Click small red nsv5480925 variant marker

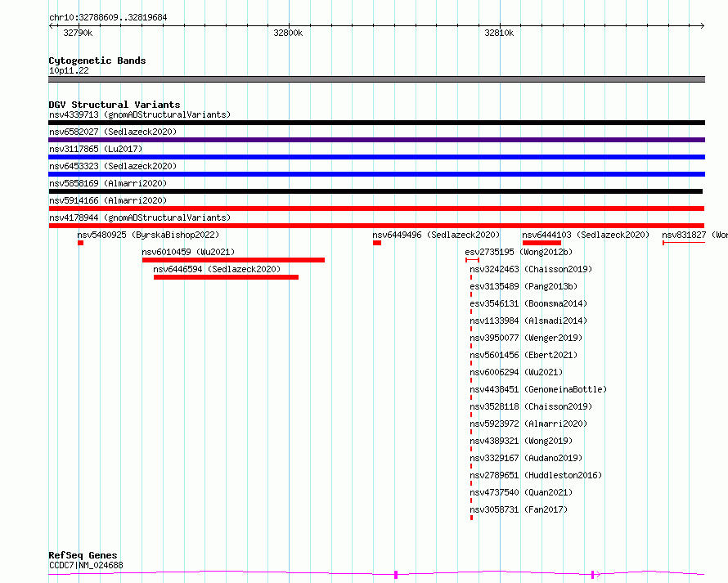81,243
